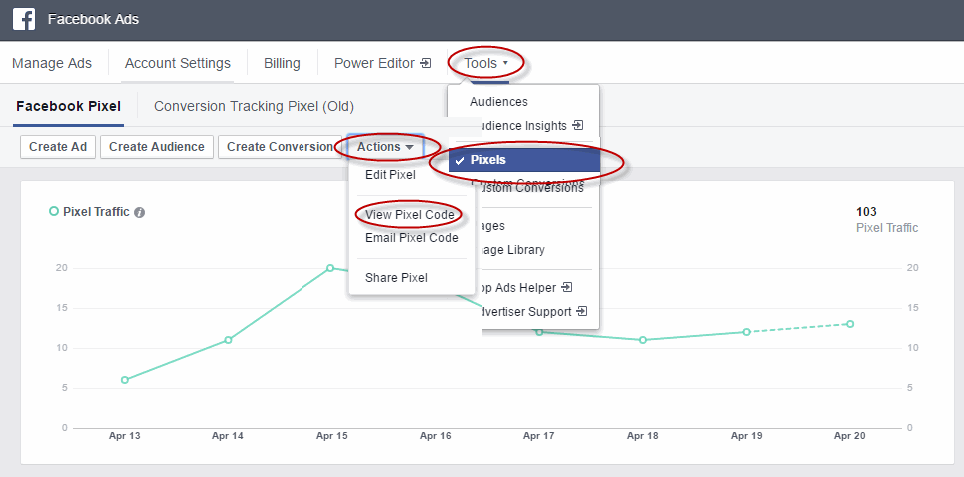Switch to Conversion Tracking Pixel (Old) tab
Image resolution: width=964 pixels, height=477 pixels.
[x=253, y=106]
